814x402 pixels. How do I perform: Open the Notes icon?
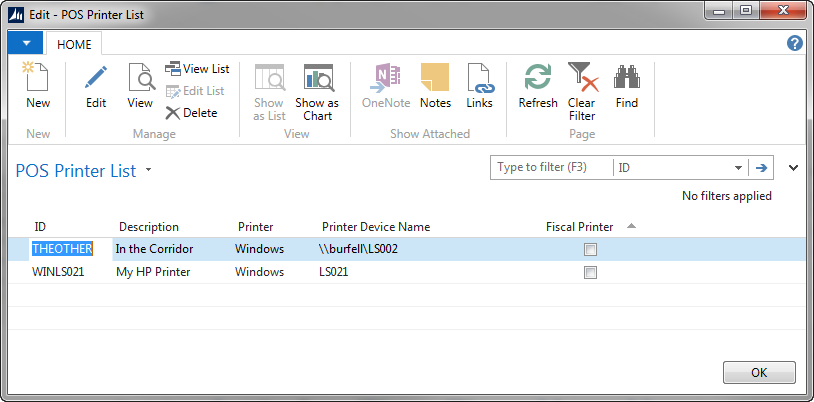(x=435, y=78)
